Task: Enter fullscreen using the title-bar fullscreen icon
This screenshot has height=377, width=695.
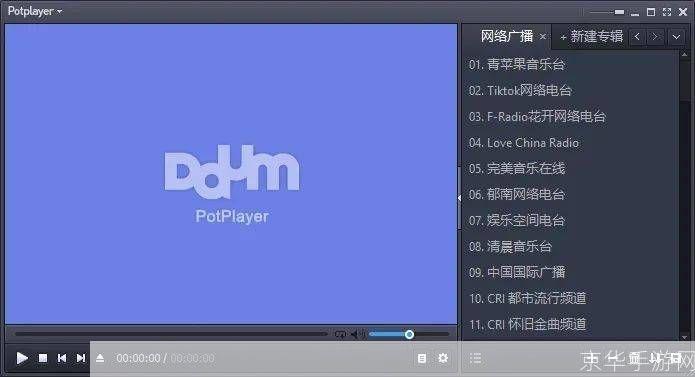Action: pos(667,12)
